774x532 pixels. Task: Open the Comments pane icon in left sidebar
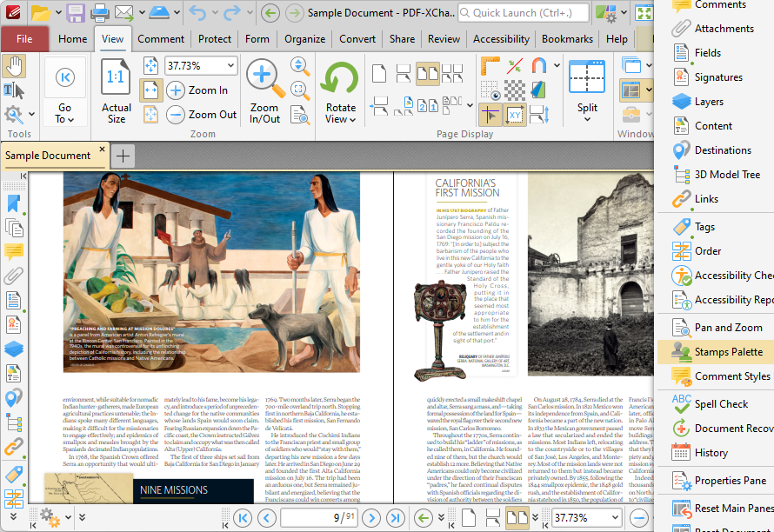point(14,252)
